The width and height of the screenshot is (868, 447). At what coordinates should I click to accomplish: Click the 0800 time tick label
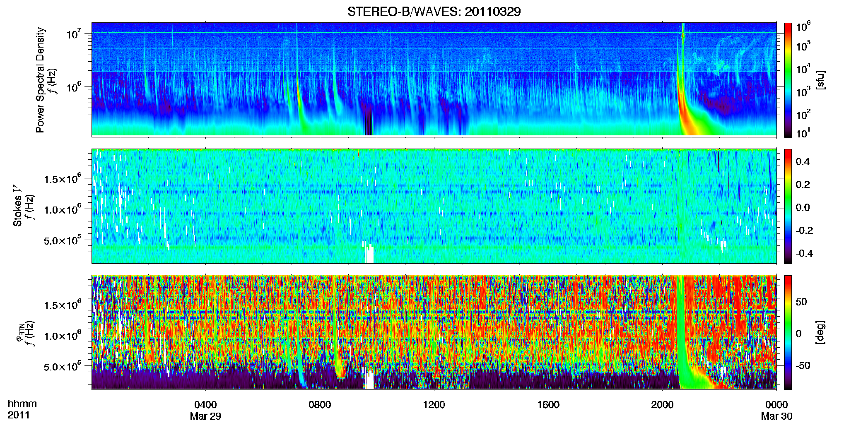click(320, 404)
